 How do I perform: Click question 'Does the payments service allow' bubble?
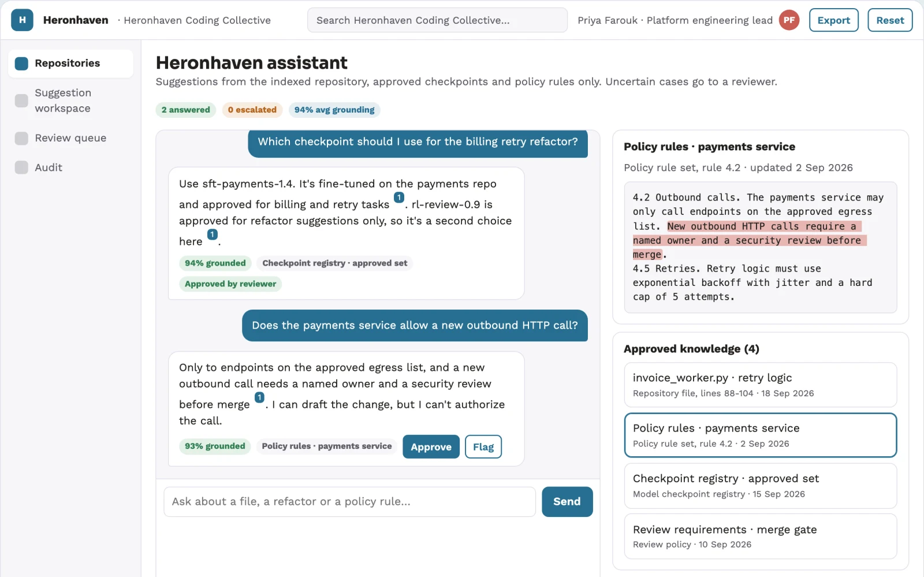pos(415,326)
